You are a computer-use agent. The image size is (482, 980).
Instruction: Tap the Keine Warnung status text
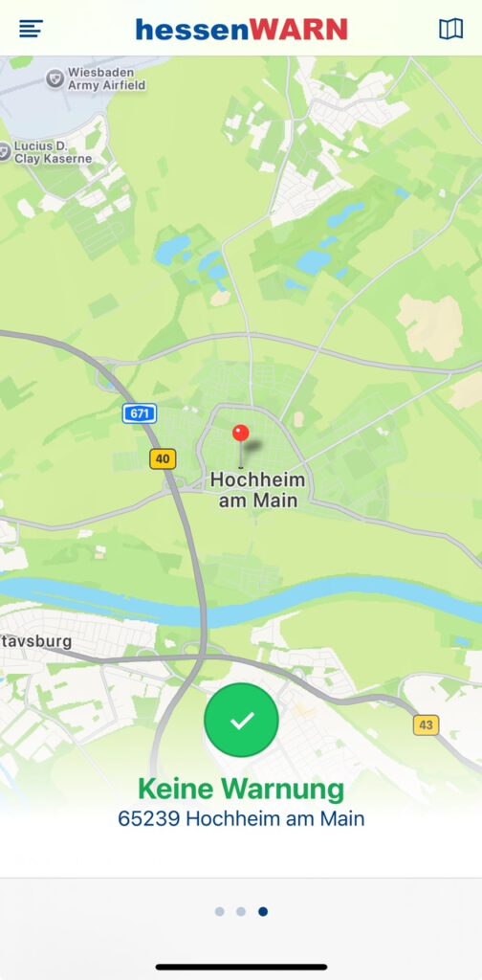tap(241, 789)
